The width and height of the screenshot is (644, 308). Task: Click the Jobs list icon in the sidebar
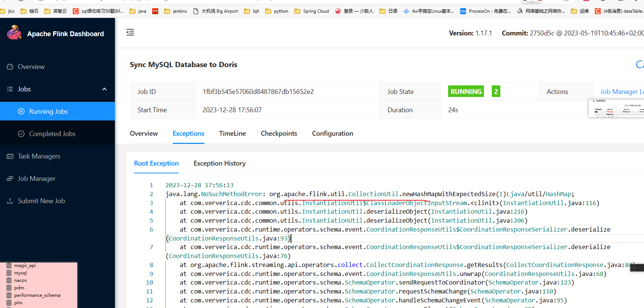[x=10, y=89]
